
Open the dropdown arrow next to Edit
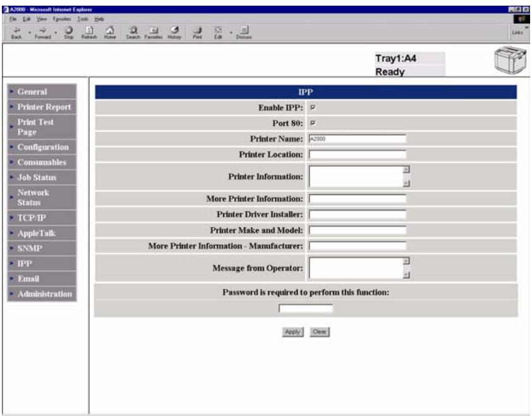[231, 33]
